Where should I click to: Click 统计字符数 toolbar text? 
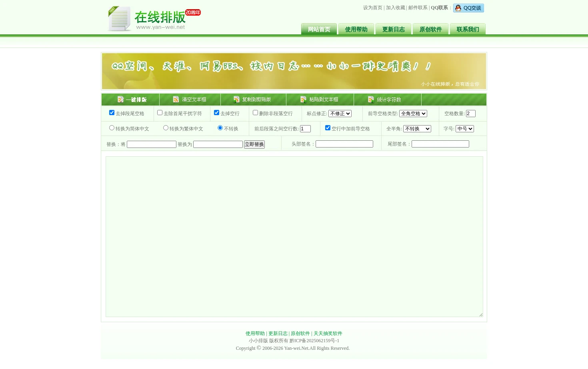click(x=389, y=100)
